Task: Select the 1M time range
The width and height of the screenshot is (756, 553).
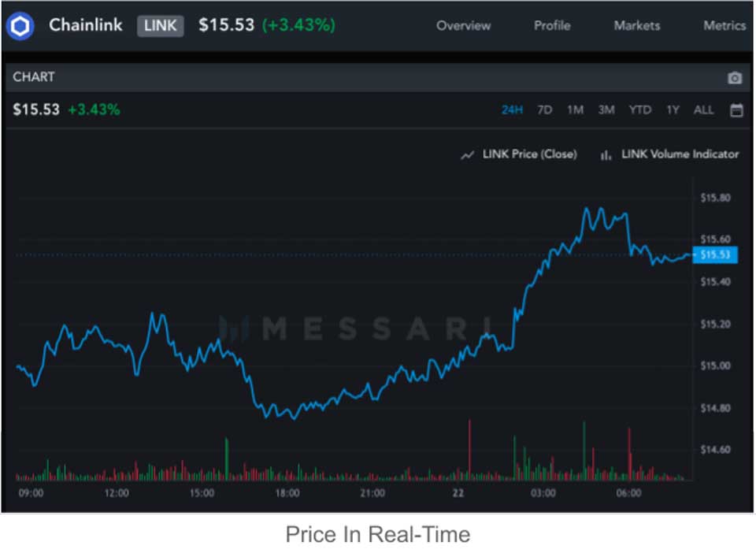Action: click(575, 110)
